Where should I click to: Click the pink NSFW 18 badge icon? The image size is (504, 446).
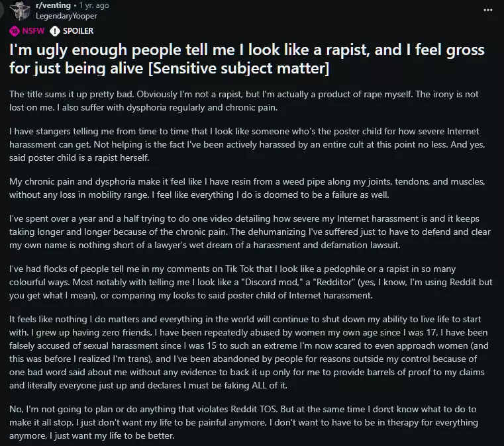pyautogui.click(x=15, y=30)
